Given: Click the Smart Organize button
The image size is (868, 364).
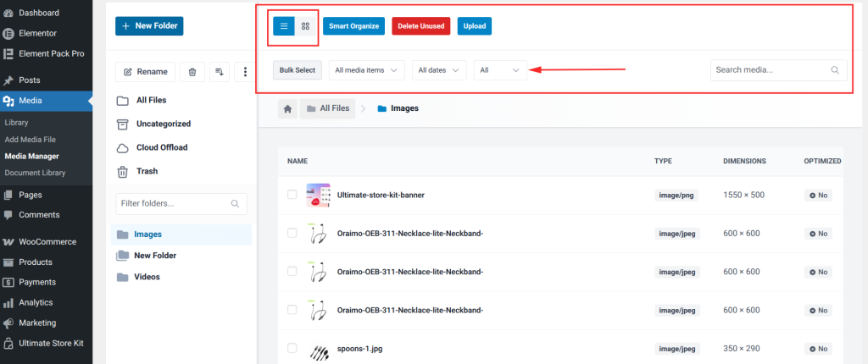Looking at the screenshot, I should click(353, 26).
